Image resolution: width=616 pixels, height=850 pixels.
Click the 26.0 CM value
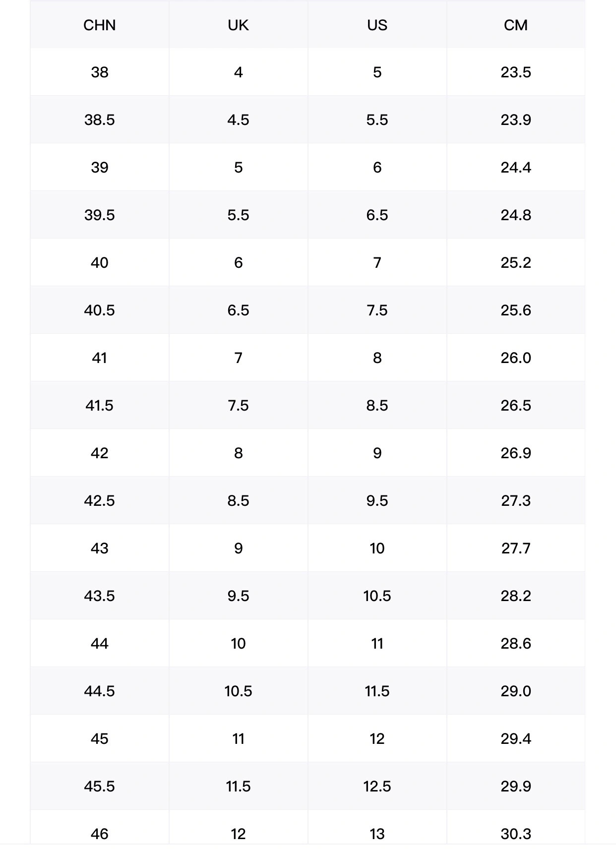[516, 358]
